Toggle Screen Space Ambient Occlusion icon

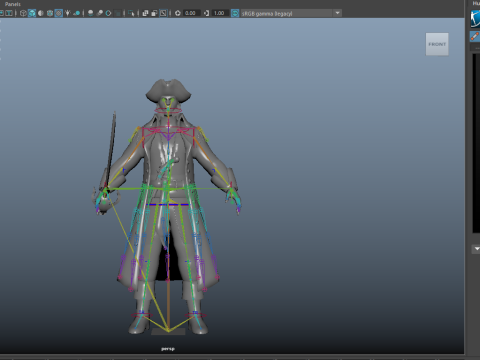(90, 13)
